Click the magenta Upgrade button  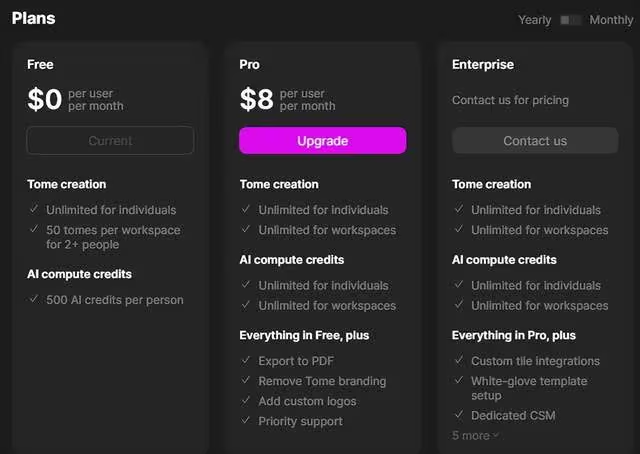(322, 141)
